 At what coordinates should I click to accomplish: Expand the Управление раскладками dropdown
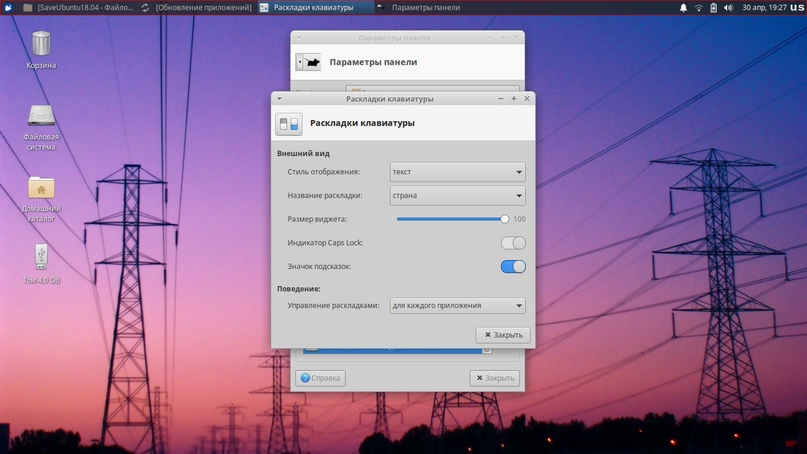click(457, 306)
